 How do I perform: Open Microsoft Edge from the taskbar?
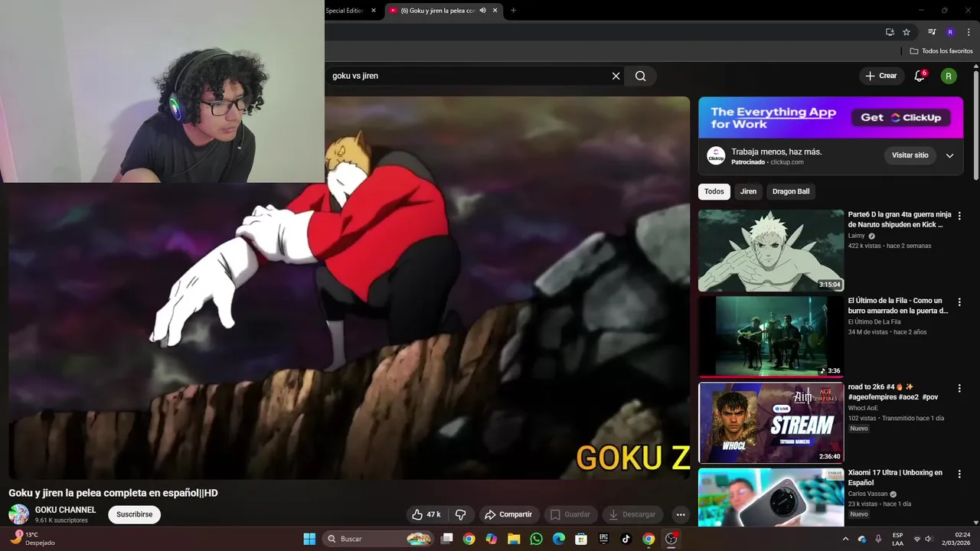pos(559,539)
